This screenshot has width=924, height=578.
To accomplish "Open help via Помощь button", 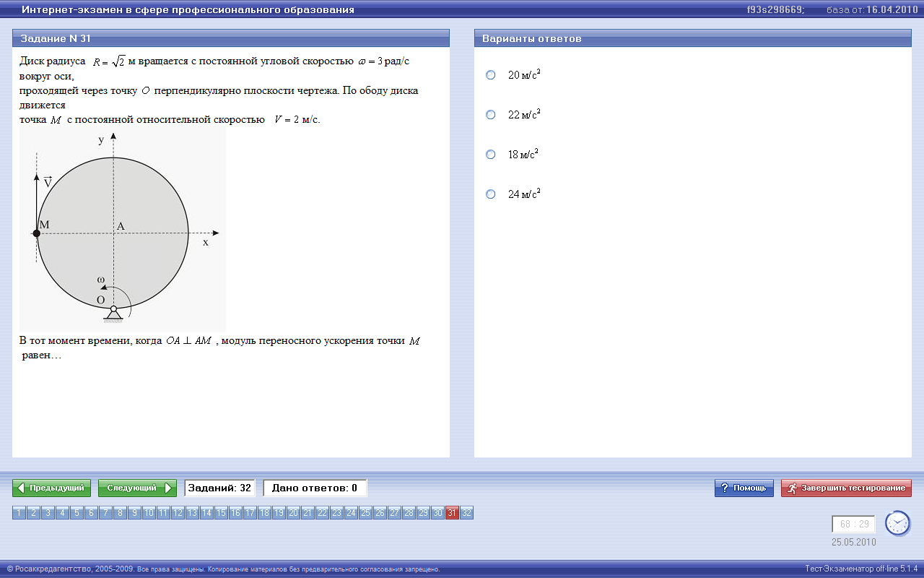I will [x=744, y=488].
